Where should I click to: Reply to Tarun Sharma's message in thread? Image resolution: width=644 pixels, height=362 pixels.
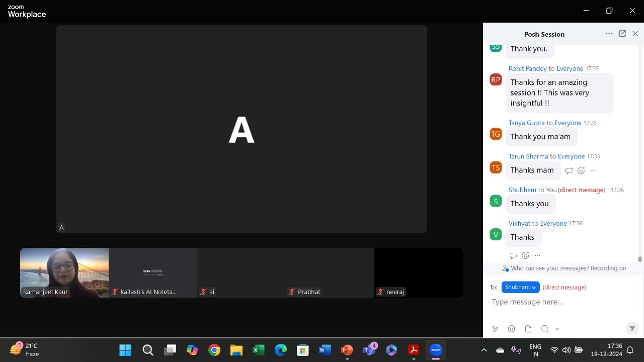pyautogui.click(x=569, y=170)
